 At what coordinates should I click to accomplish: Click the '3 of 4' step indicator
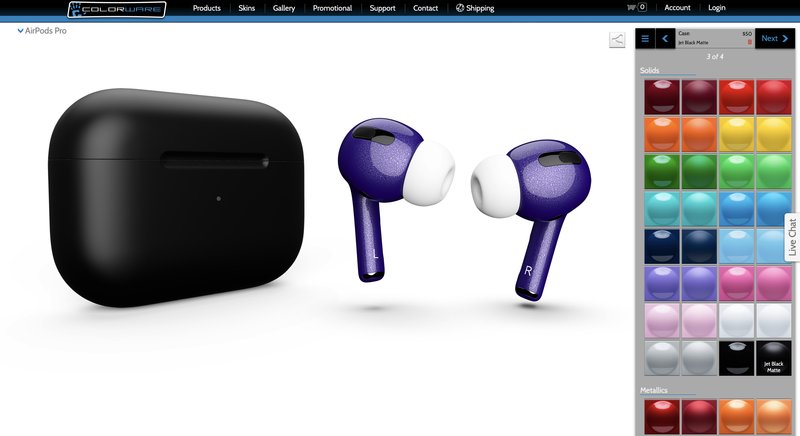click(x=714, y=57)
